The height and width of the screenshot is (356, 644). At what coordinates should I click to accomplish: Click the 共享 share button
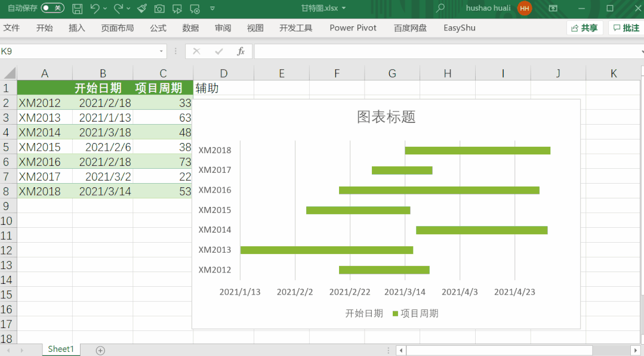click(x=584, y=28)
